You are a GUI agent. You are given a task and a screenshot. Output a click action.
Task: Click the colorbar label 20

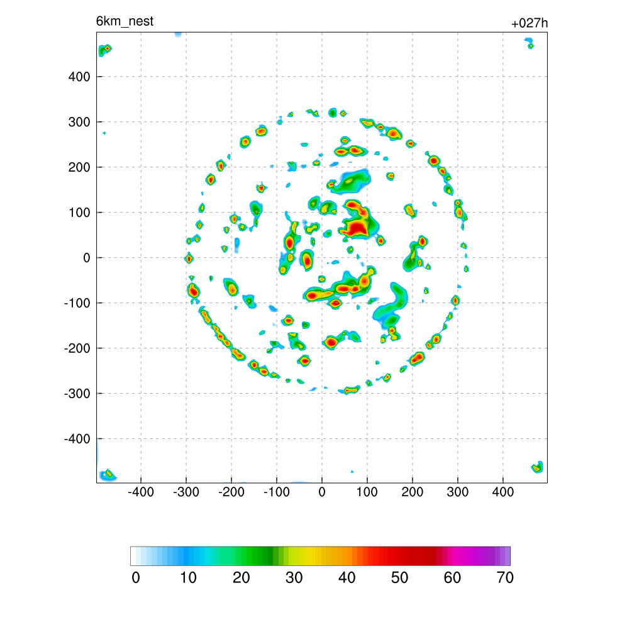[241, 578]
